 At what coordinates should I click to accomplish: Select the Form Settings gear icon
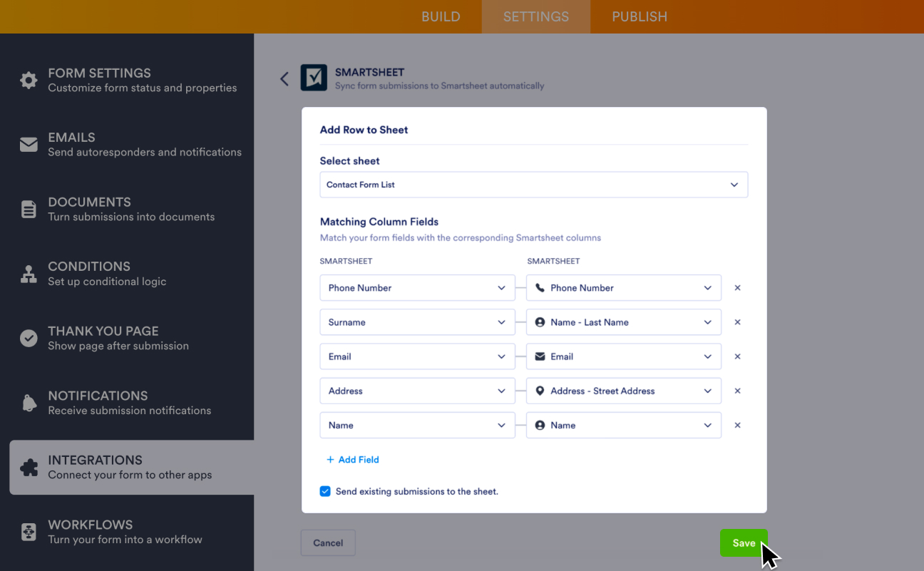29,81
